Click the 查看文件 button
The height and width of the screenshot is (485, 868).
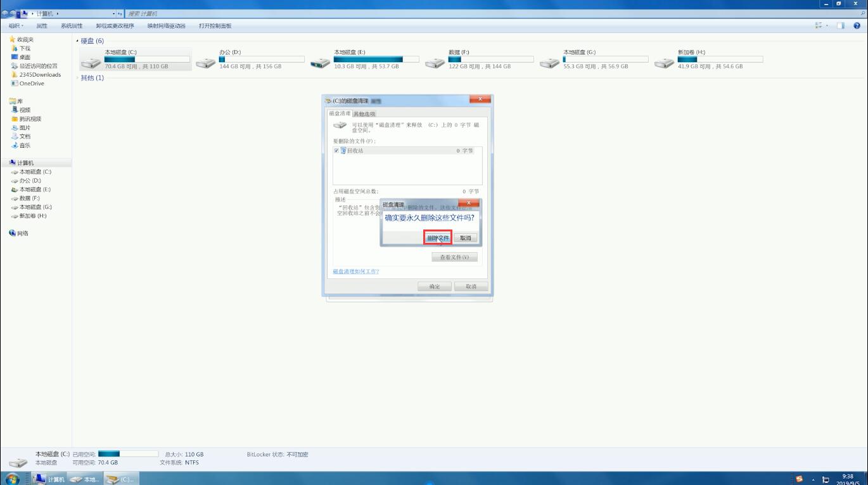coord(454,257)
